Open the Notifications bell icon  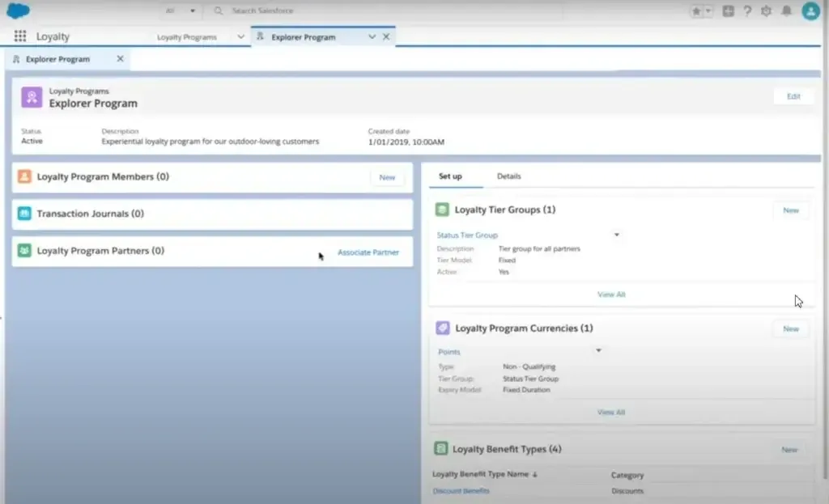787,11
